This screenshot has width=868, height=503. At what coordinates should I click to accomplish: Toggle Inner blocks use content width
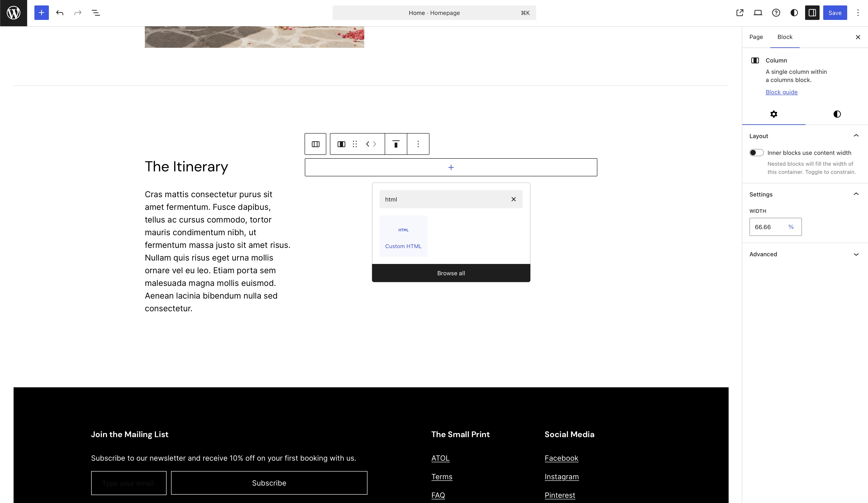[x=756, y=153]
